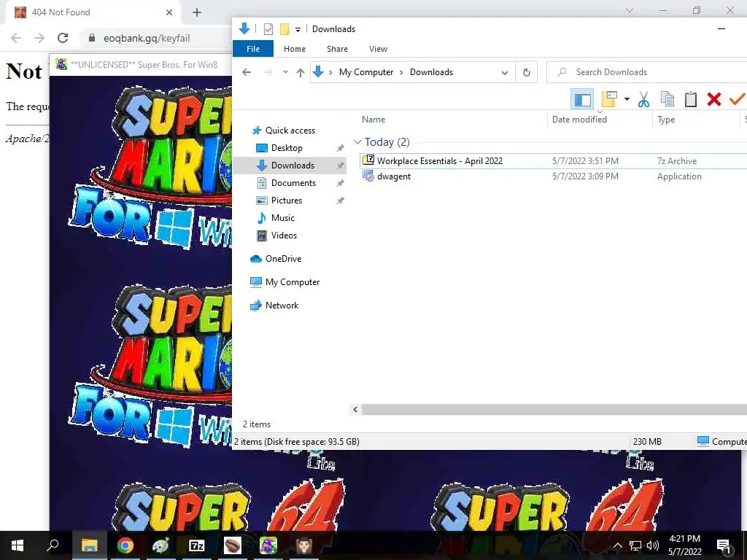747x560 pixels.
Task: Click My Computer in address breadcrumb
Action: click(x=366, y=72)
